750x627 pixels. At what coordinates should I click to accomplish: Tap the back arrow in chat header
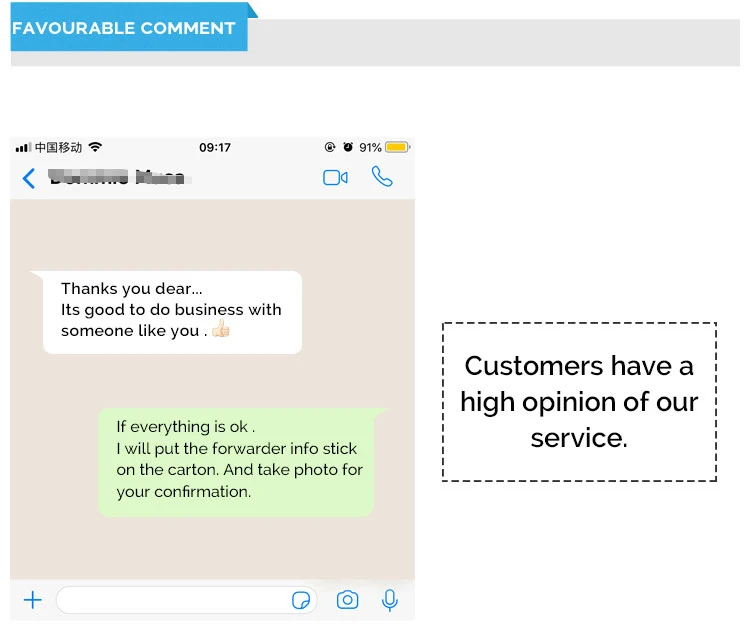tap(29, 178)
